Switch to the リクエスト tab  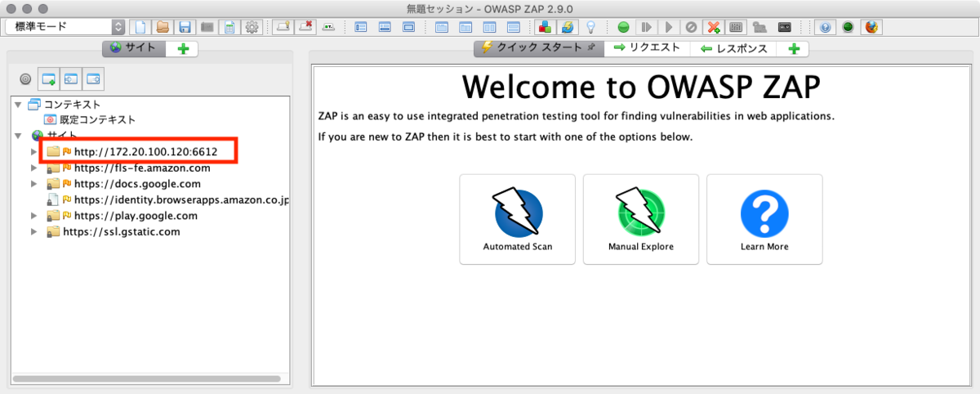[x=647, y=48]
